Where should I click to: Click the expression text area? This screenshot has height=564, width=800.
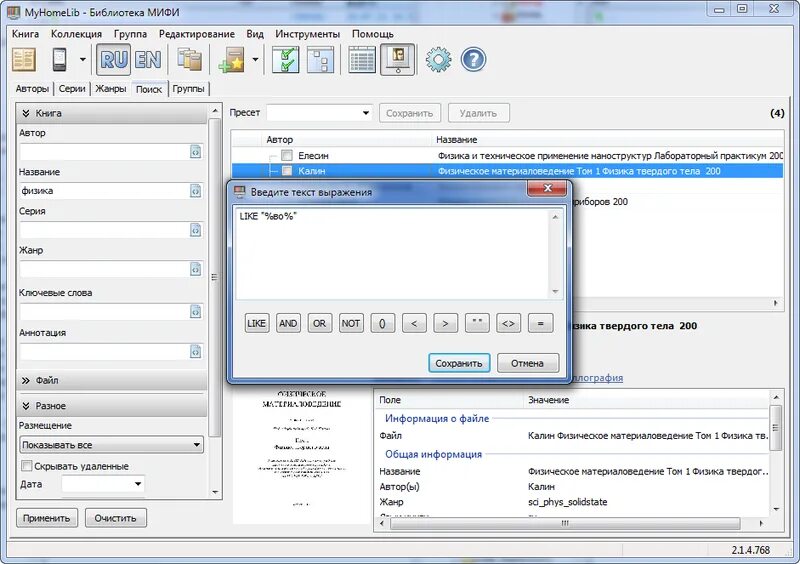(393, 254)
